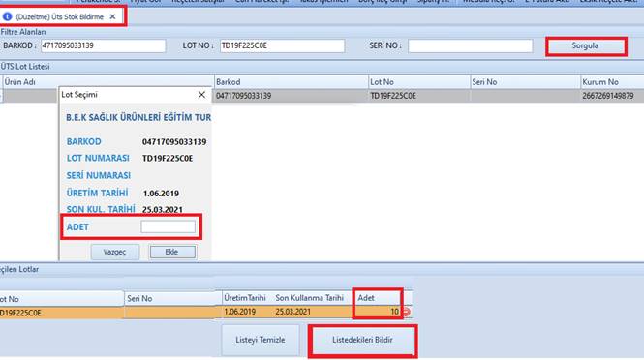Select the Kurum No cell 2667269149879
This screenshot has width=644, height=360.
pos(612,96)
